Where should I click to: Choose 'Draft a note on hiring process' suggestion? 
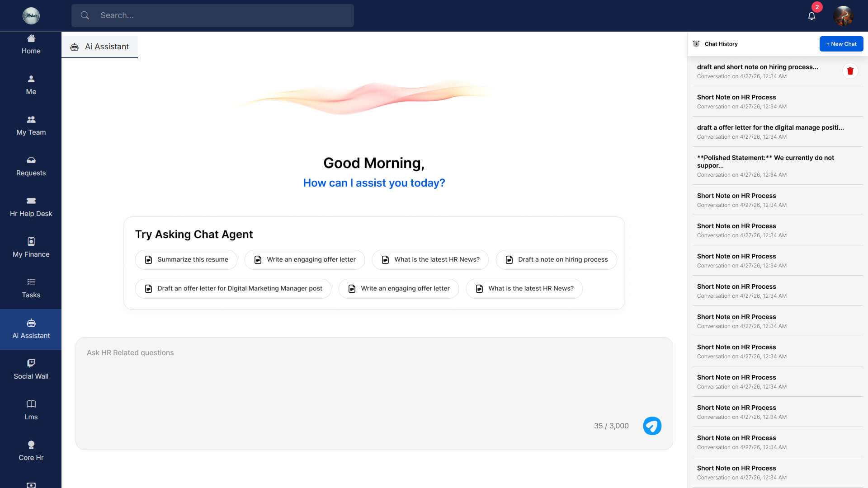557,260
